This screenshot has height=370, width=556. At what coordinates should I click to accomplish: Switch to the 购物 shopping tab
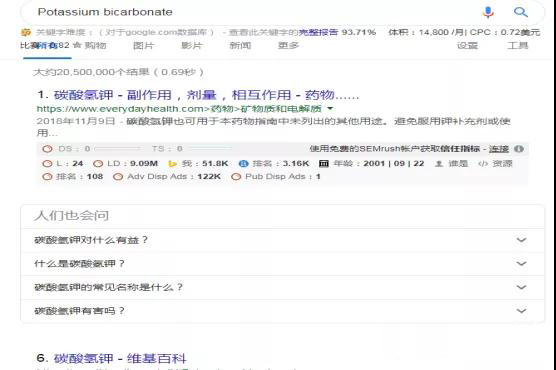click(95, 45)
